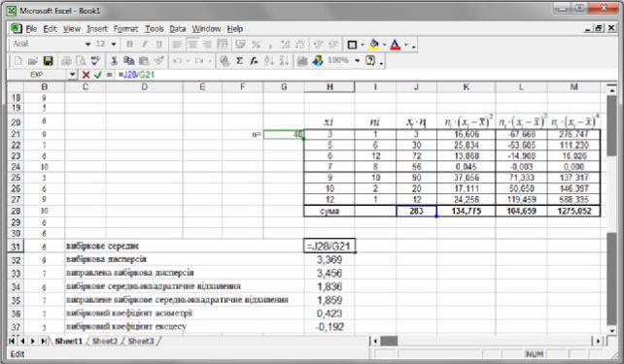Image resolution: width=624 pixels, height=364 pixels.
Task: Open the Format menu
Action: (x=125, y=29)
